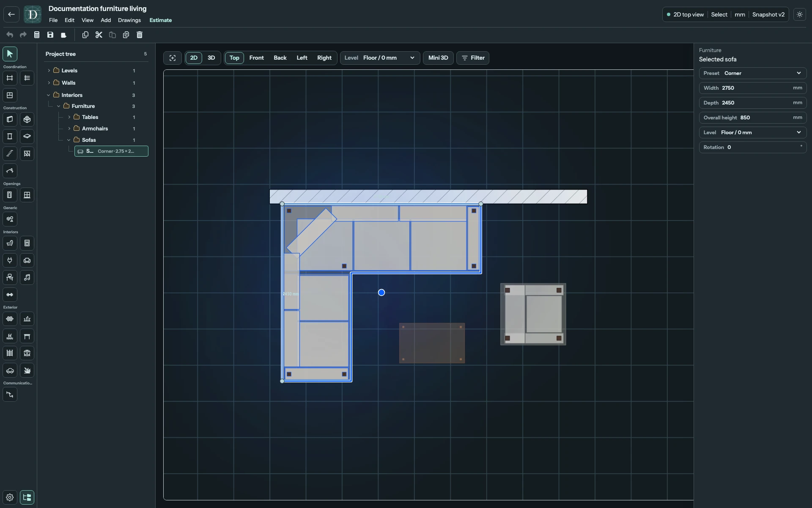
Task: Open the File menu
Action: (53, 20)
